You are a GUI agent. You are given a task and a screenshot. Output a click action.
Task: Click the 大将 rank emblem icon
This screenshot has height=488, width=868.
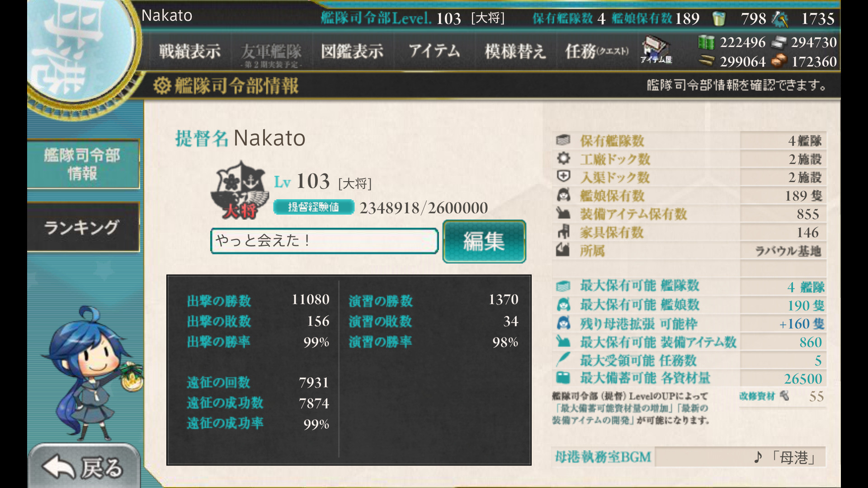(x=240, y=190)
